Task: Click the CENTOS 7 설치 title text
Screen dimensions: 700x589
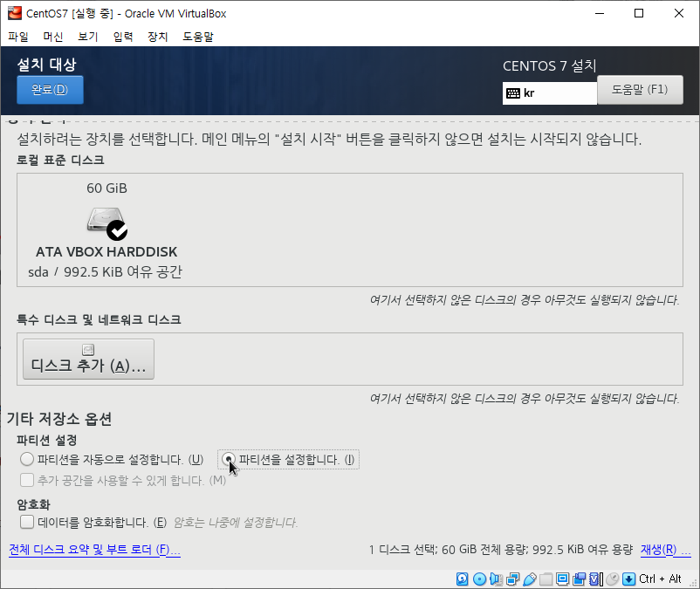Action: click(x=550, y=66)
